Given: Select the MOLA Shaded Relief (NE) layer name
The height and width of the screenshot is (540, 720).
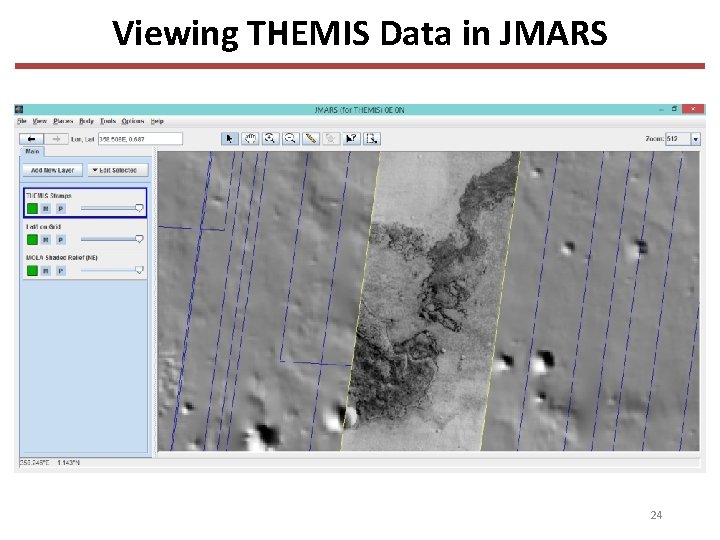Looking at the screenshot, I should (62, 258).
